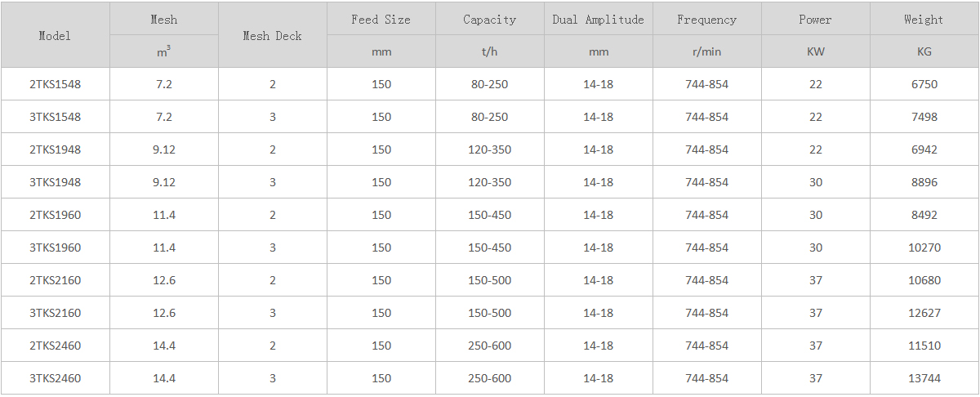This screenshot has height=397, width=980.
Task: Click the m³ unit cell under Mesh
Action: [163, 51]
